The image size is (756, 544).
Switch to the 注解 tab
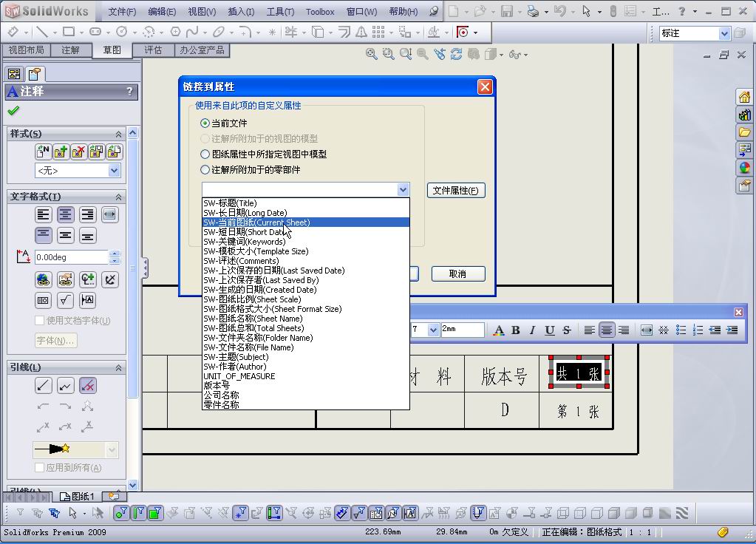click(70, 50)
